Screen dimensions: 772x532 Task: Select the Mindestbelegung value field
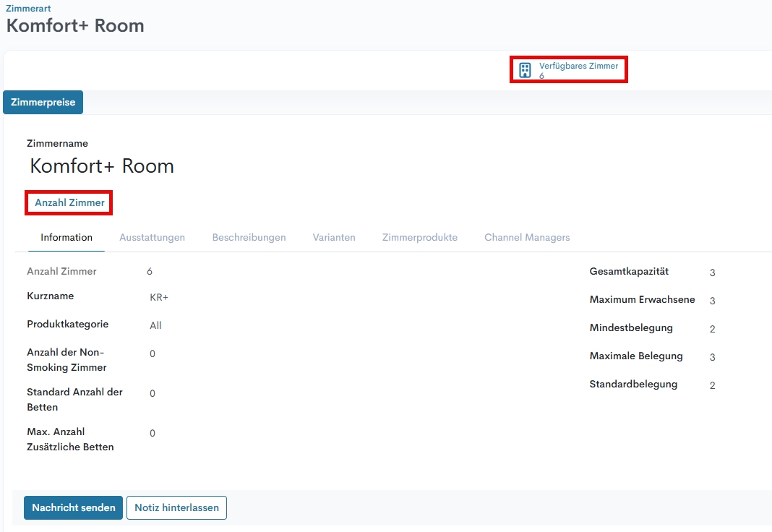pos(712,329)
